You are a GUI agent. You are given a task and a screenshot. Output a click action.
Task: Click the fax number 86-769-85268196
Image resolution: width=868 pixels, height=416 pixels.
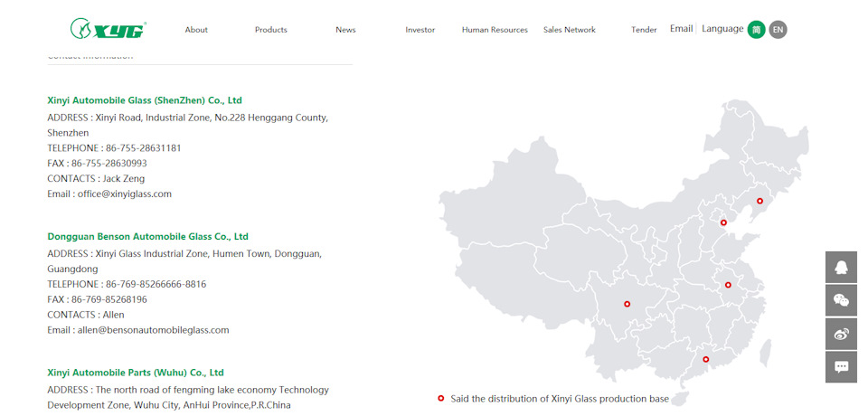[109, 299]
